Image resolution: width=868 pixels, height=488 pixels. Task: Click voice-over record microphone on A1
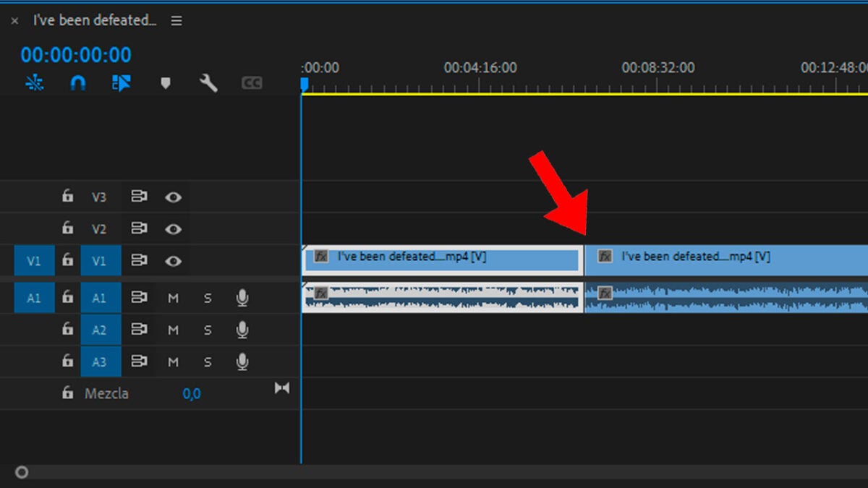point(242,298)
